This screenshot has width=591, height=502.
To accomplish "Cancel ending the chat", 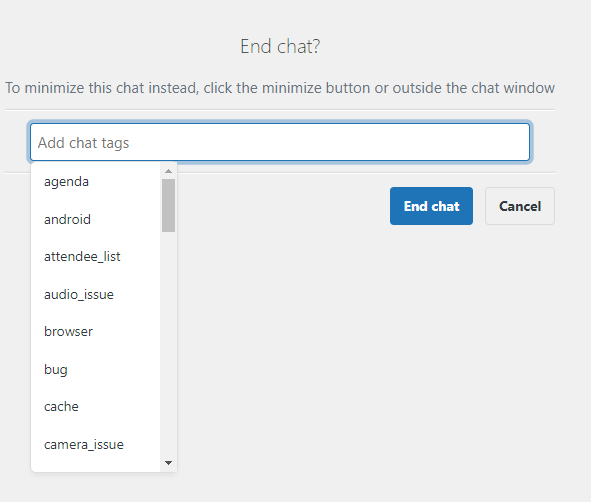I will (x=520, y=206).
